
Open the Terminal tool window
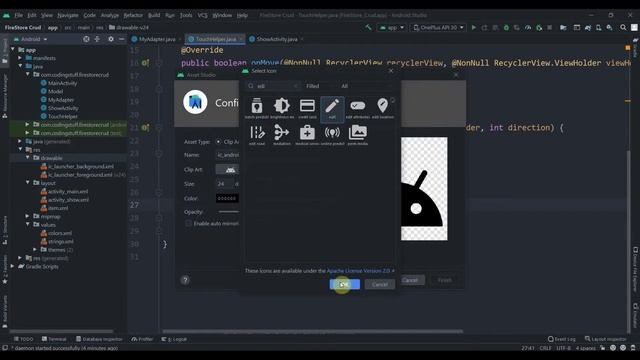pyautogui.click(x=54, y=339)
